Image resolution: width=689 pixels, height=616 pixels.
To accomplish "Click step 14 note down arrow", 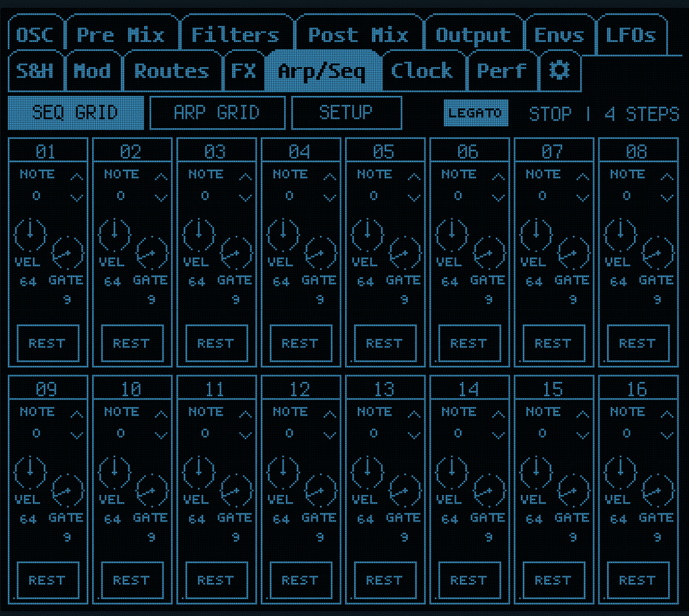I will [499, 435].
